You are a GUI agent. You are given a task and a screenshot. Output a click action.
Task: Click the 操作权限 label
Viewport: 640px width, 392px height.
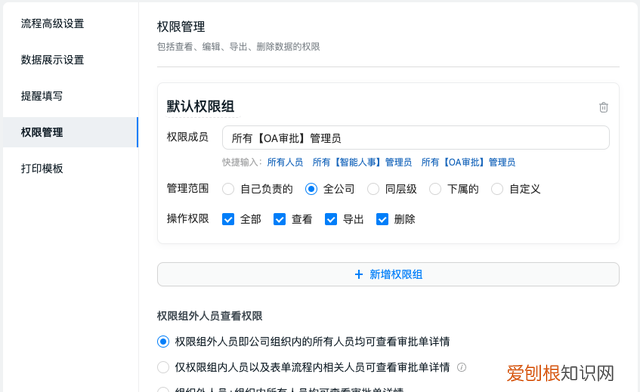point(188,219)
